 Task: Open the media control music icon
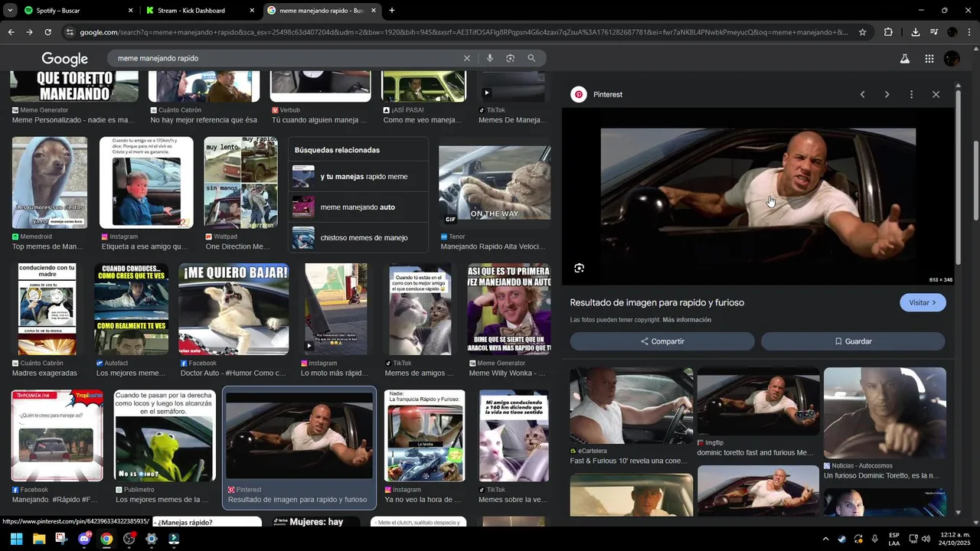tap(934, 32)
